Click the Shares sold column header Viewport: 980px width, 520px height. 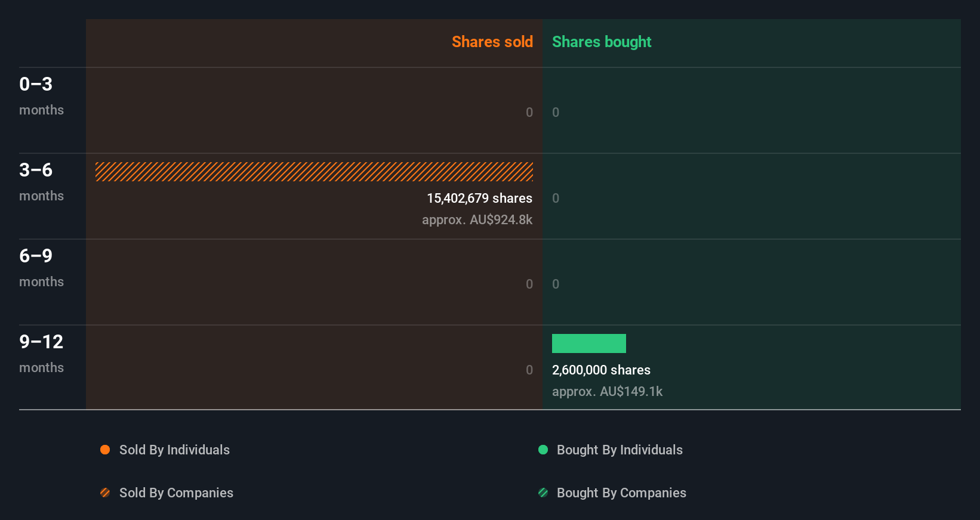492,42
